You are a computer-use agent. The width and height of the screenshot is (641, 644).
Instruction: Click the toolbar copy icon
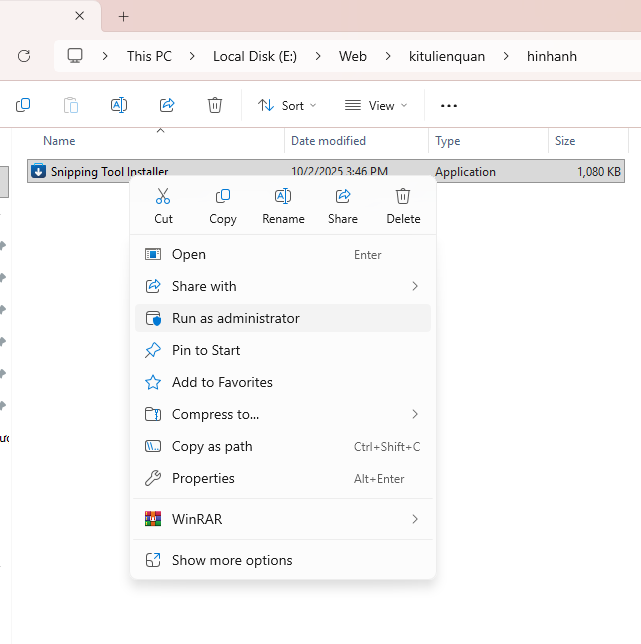(23, 106)
